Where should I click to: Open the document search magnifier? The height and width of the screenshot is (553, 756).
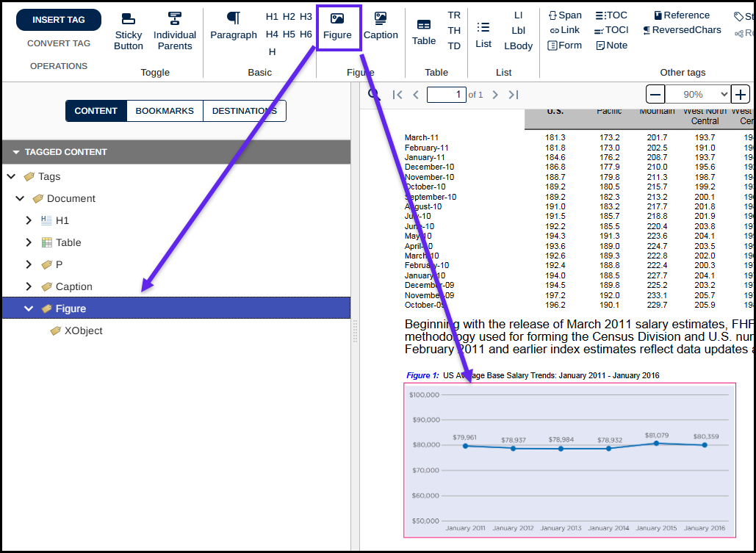tap(374, 94)
